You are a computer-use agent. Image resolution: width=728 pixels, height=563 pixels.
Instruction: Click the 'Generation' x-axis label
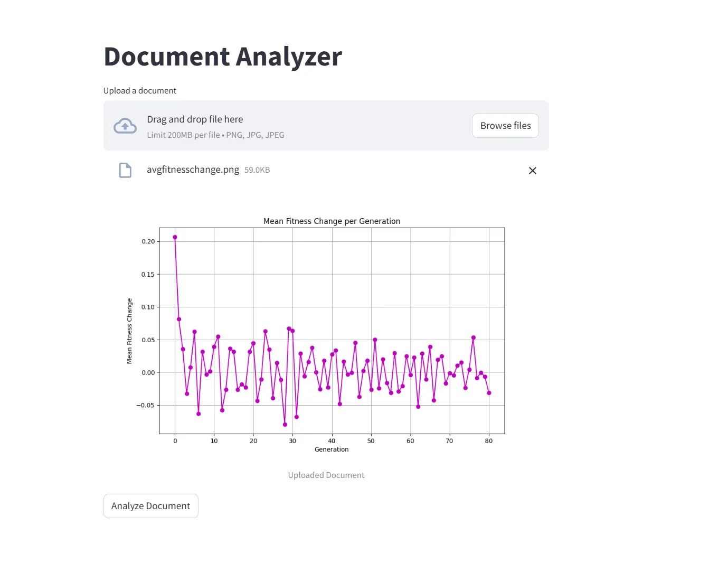coord(332,449)
